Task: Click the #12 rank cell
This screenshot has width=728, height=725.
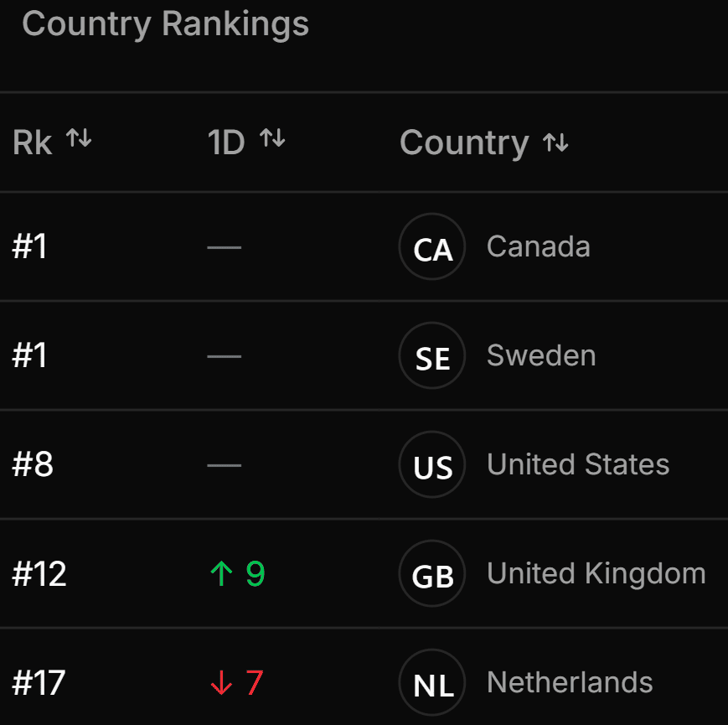Action: (x=39, y=574)
